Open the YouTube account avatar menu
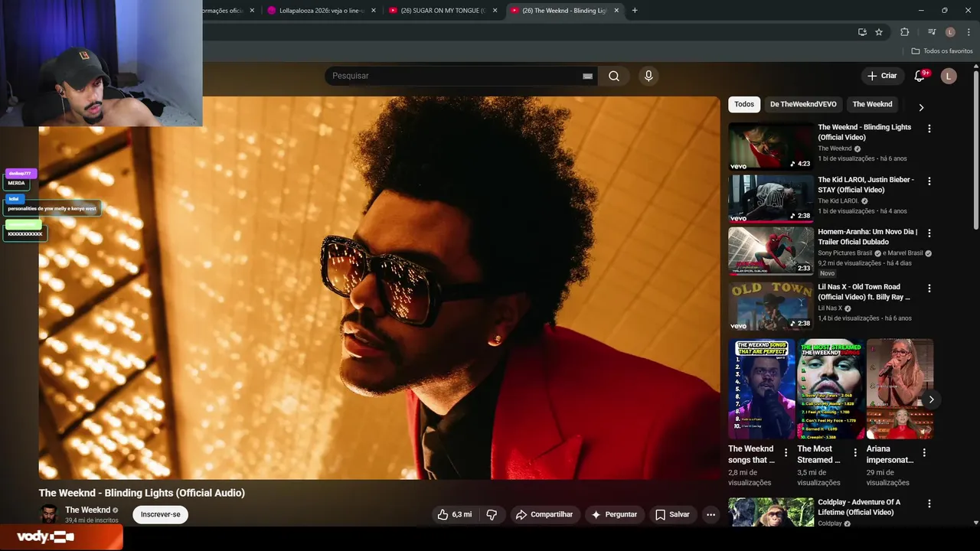 949,76
